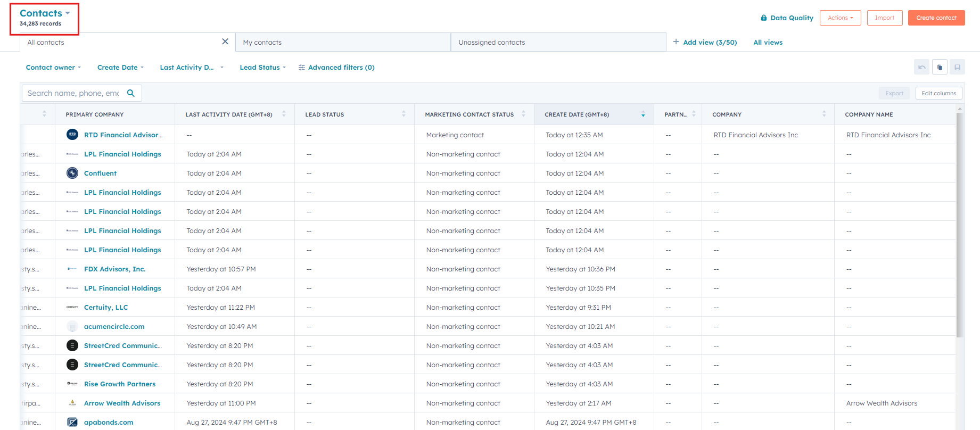
Task: Click the "34,283 records" count text
Action: click(40, 23)
